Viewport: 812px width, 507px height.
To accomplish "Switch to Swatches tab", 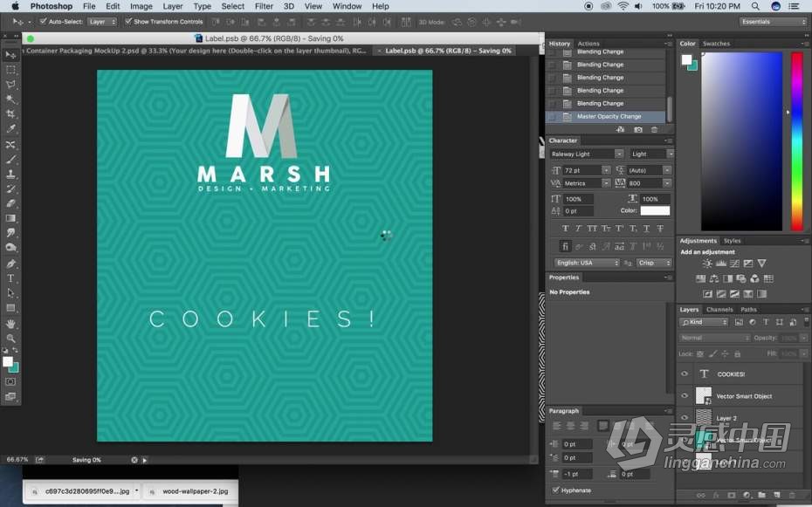I will click(x=716, y=44).
